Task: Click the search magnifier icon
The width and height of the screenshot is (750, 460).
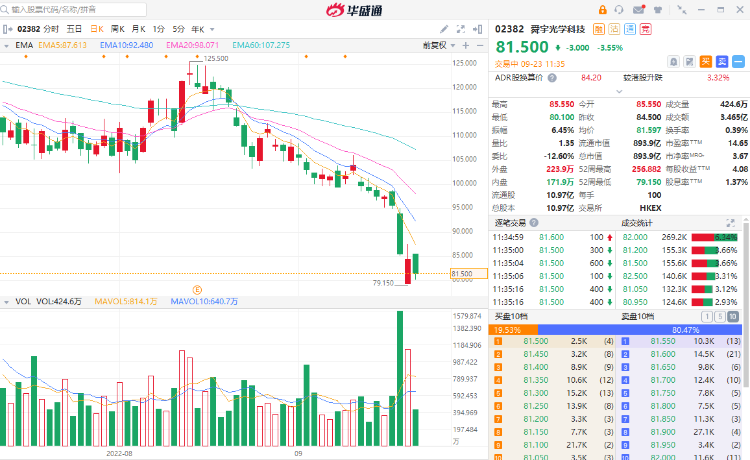Action: click(5, 10)
